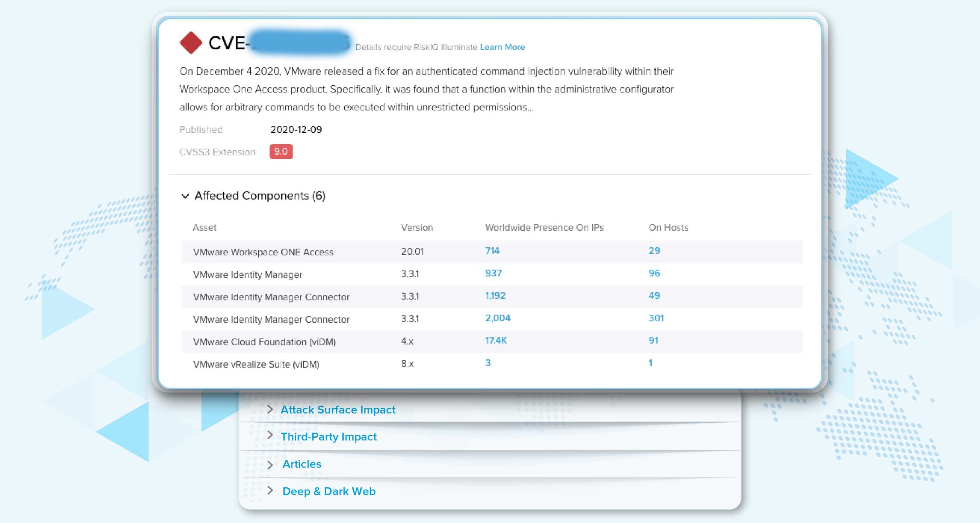Viewport: 980px width, 523px height.
Task: Open host count 96 for Identity Manager
Action: 654,273
